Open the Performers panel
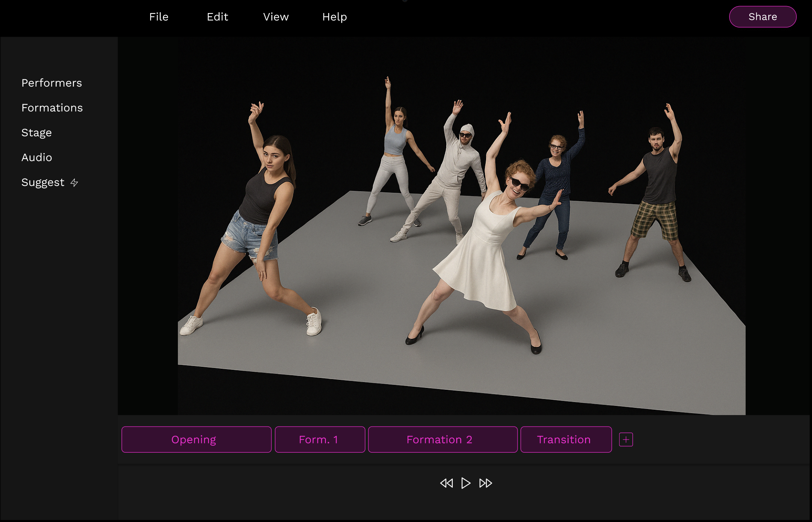This screenshot has height=522, width=812. 52,83
